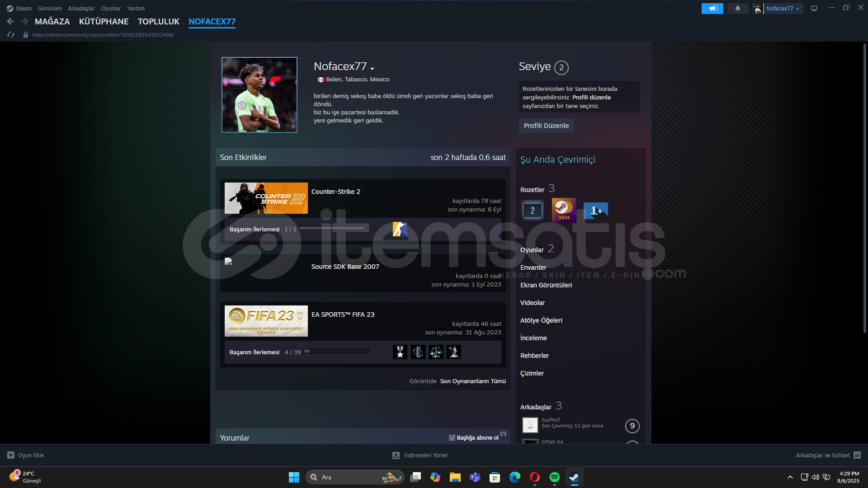View fourth FIFA 23 achievement icon
Viewport: 868px width, 488px height.
pos(453,352)
